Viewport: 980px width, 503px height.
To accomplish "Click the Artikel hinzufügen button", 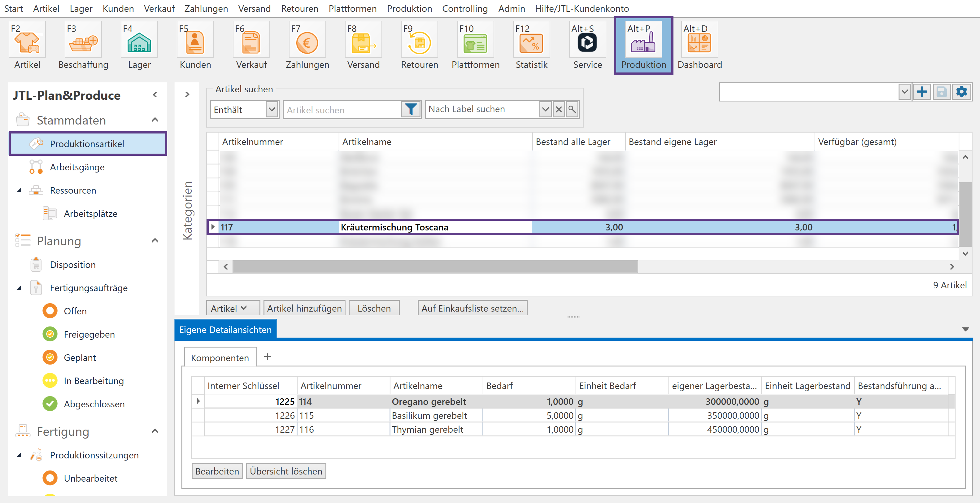I will pos(304,308).
